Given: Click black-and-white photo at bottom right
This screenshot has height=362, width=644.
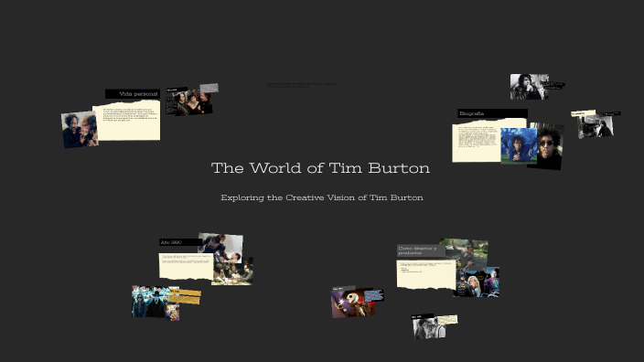Looking at the screenshot, I should coord(428,328).
